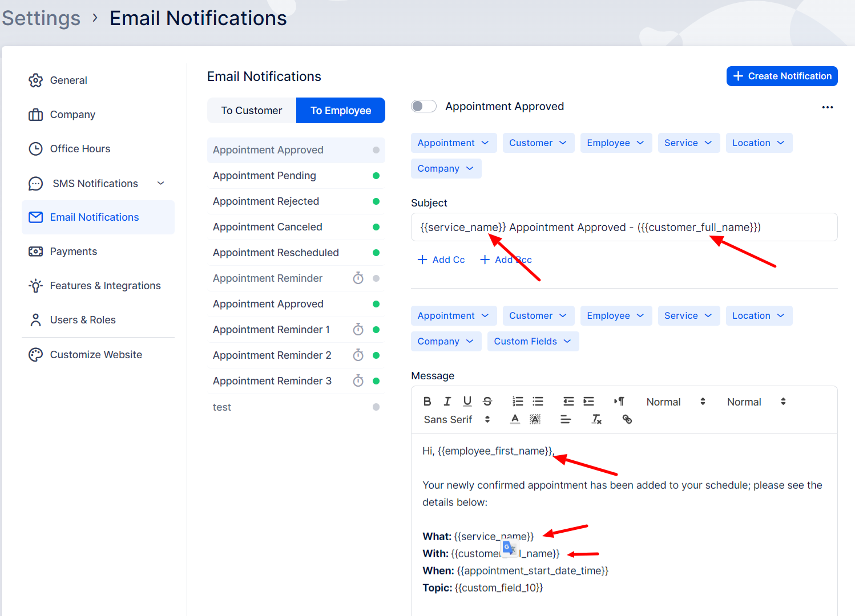Click the Company briefcase icon

35,115
